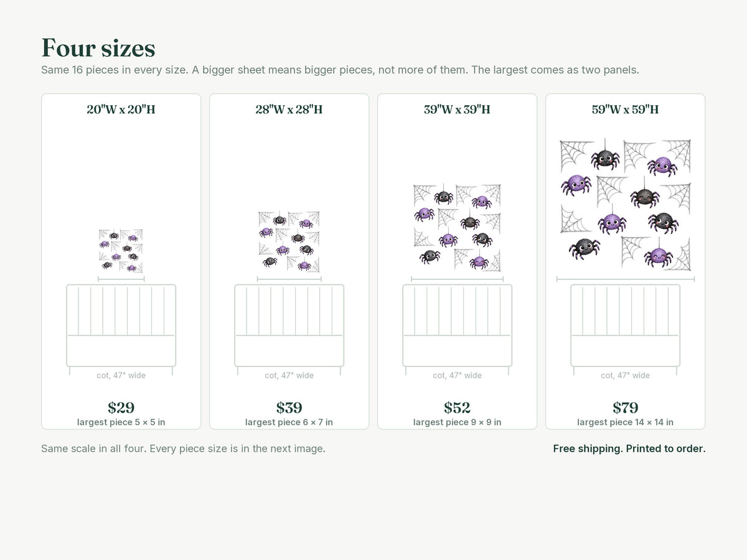
Task: Click the $29 price
Action: tap(121, 408)
